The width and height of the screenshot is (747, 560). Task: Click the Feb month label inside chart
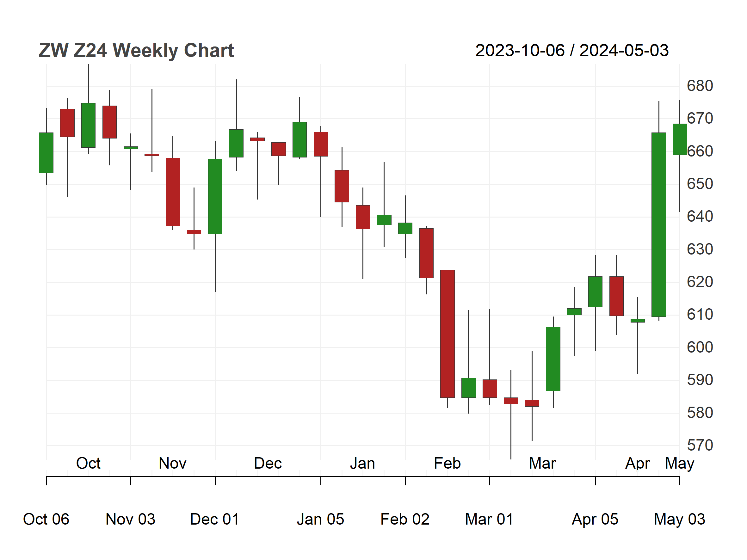[x=447, y=463]
